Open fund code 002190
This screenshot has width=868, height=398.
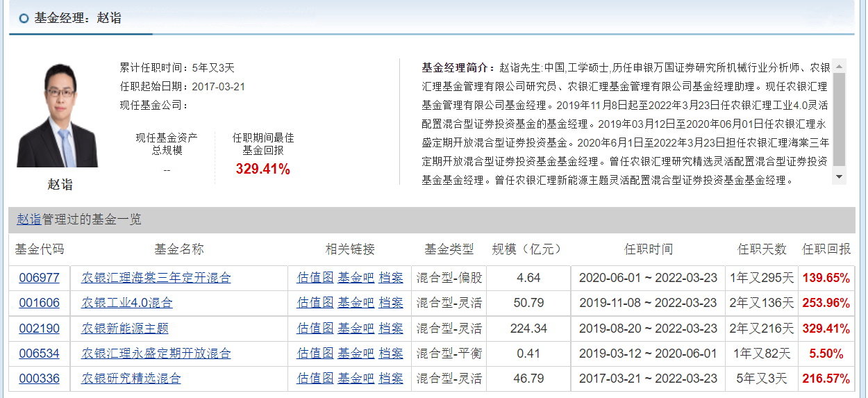[x=39, y=329]
